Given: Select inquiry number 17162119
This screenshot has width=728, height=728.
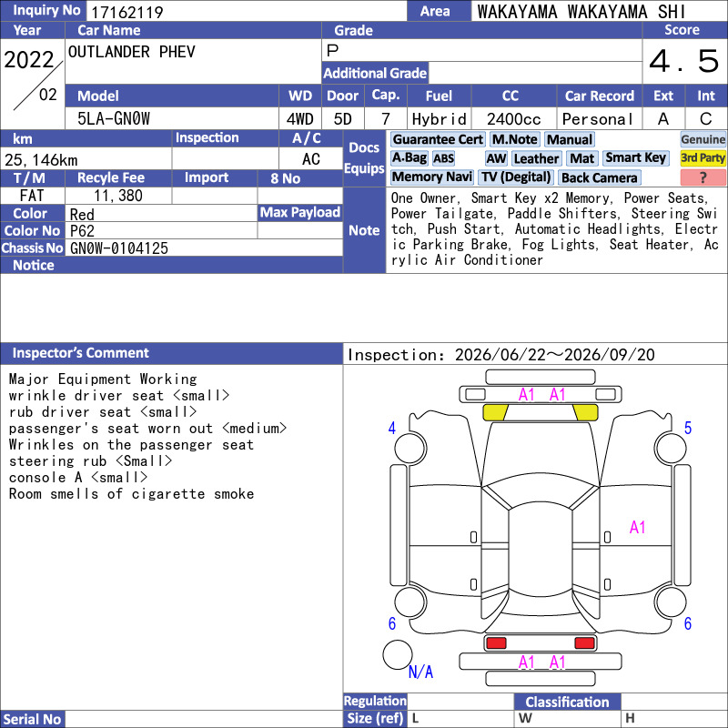Looking at the screenshot, I should (126, 12).
